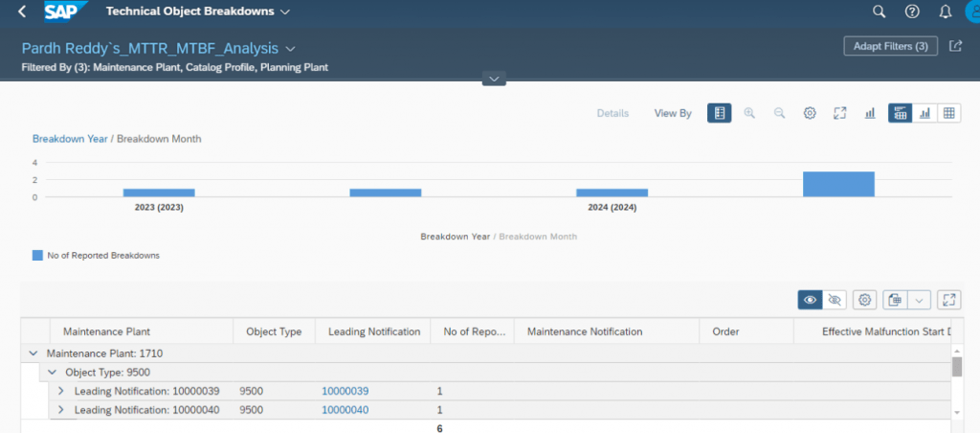The height and width of the screenshot is (433, 980).
Task: Zoom out of the chart
Action: click(779, 113)
